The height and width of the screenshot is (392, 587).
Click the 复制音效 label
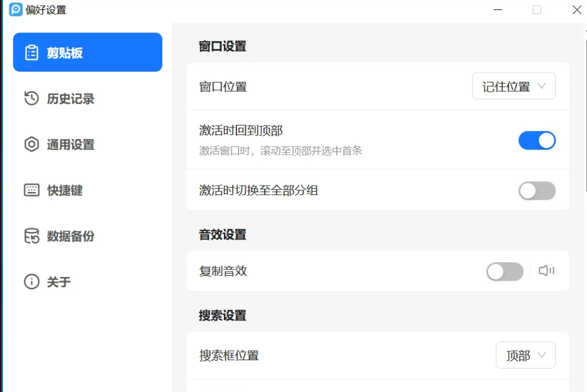point(223,271)
